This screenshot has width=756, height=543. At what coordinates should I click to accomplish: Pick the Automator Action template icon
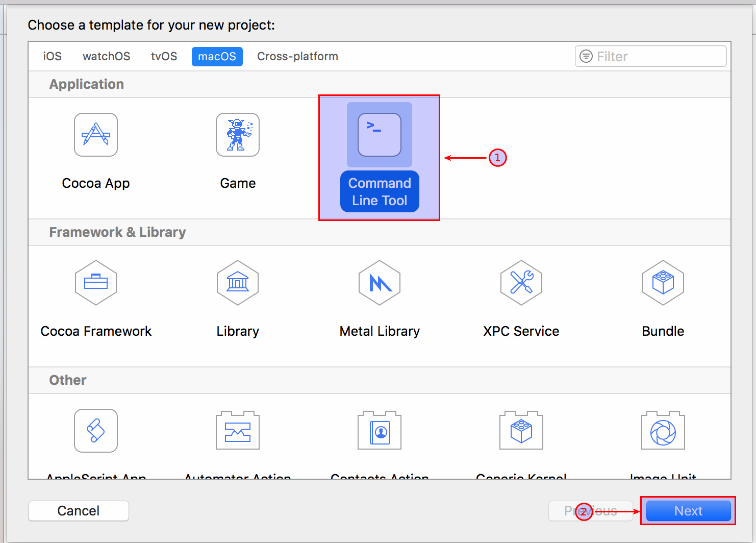pyautogui.click(x=238, y=431)
